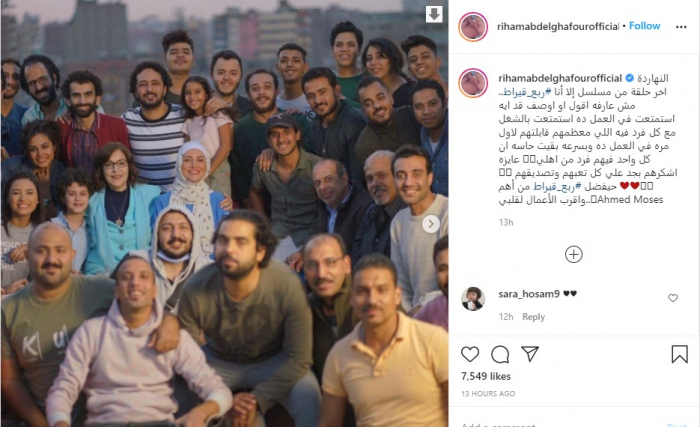Open the three-dot more options menu
This screenshot has height=427, width=700.
coord(681,27)
